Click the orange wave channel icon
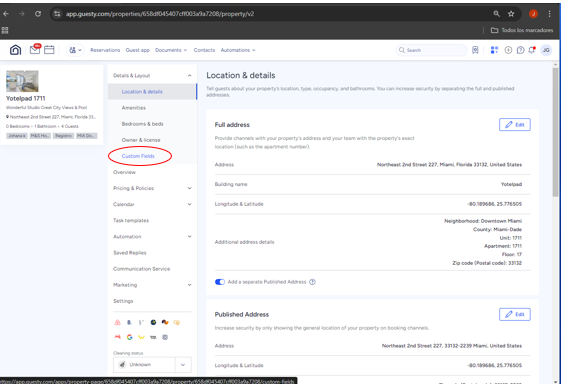 (165, 322)
